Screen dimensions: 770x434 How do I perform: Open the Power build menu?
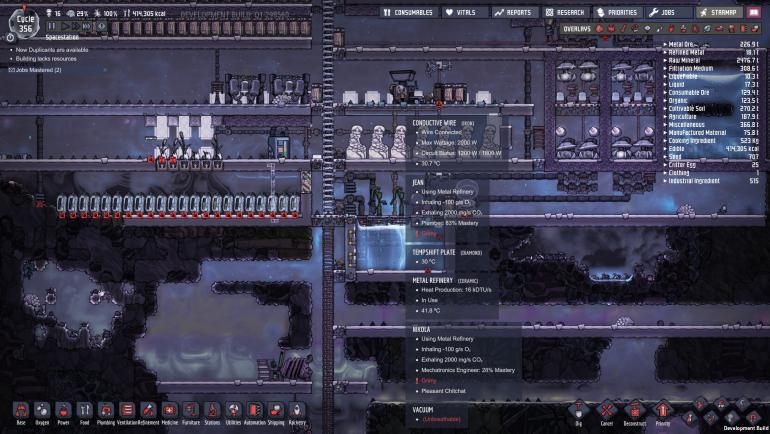coord(63,412)
